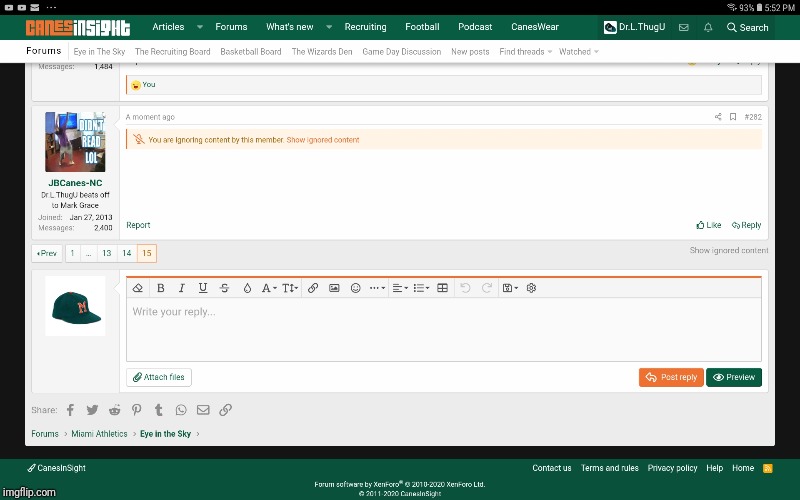Open the RSS feed icon in footer
Image resolution: width=800 pixels, height=500 pixels.
pyautogui.click(x=768, y=468)
